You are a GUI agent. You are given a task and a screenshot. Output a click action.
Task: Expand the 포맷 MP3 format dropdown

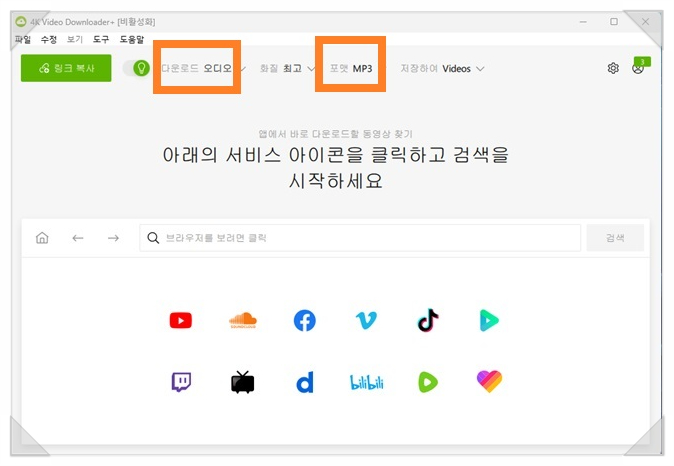click(356, 68)
